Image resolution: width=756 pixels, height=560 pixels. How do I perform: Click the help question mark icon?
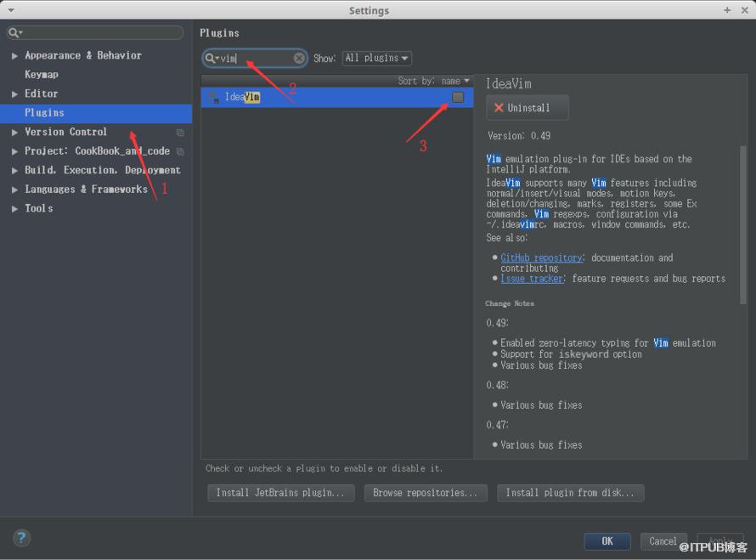point(21,538)
